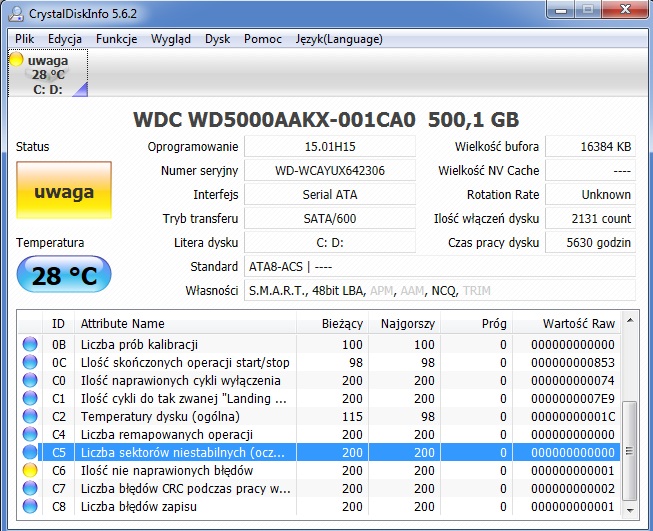The height and width of the screenshot is (531, 653).
Task: Click status icon of attribute 0B row
Action: click(30, 344)
